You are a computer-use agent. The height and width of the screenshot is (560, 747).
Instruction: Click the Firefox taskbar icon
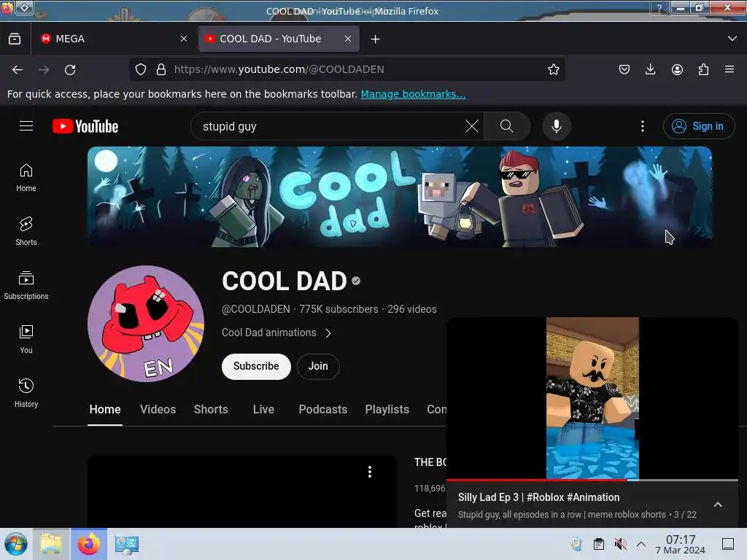click(89, 544)
